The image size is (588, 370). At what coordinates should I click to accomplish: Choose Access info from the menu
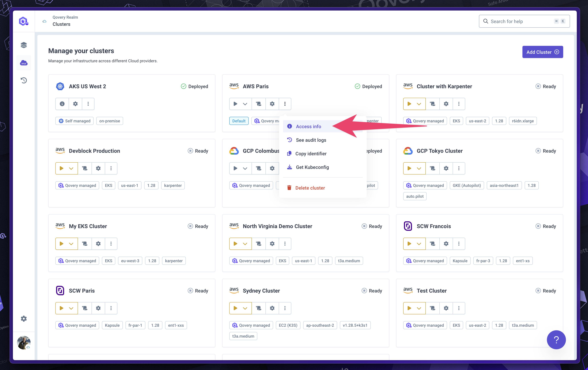coord(323,126)
